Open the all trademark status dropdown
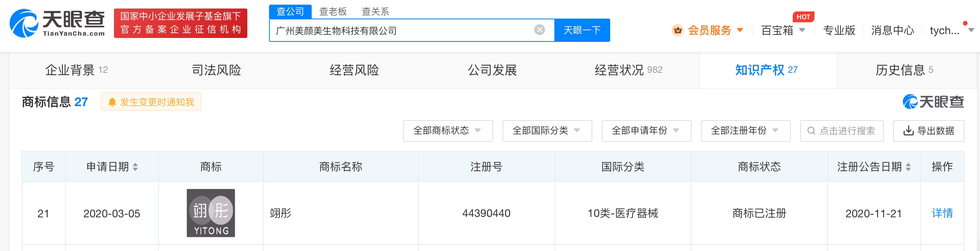The width and height of the screenshot is (980, 251). click(448, 131)
